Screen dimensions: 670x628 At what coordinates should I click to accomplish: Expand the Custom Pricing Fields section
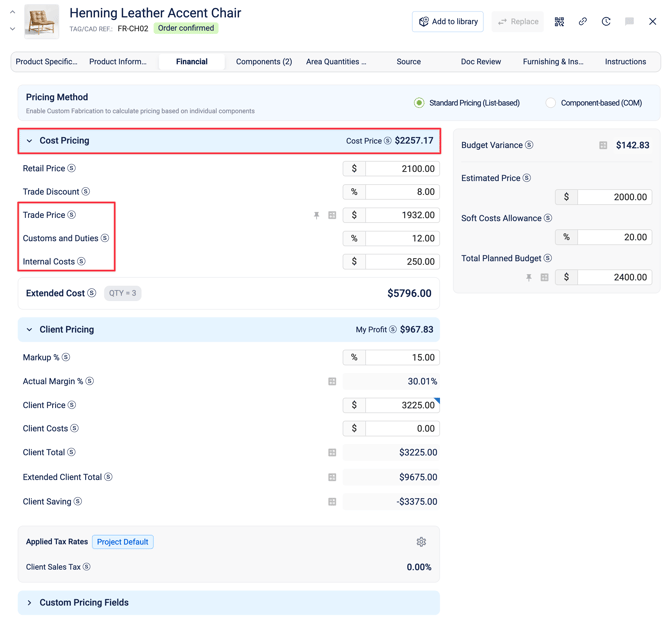(x=30, y=603)
